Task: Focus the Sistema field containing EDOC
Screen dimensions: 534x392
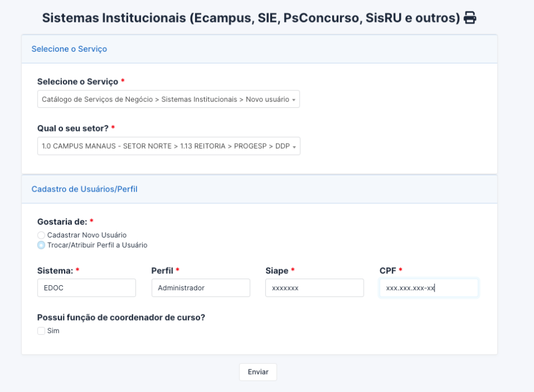Action: [x=87, y=288]
